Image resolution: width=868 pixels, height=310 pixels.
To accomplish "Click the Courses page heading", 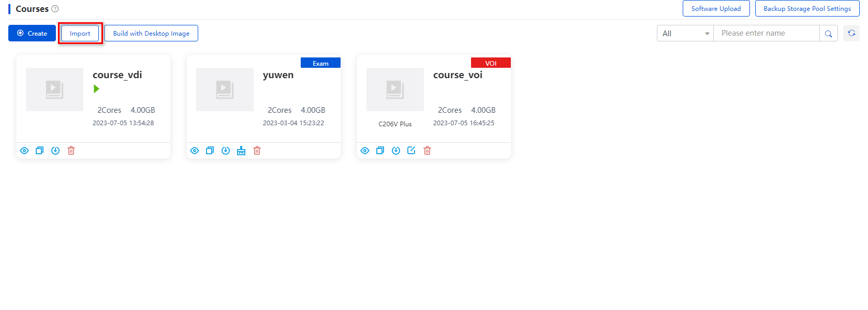I will pyautogui.click(x=32, y=9).
